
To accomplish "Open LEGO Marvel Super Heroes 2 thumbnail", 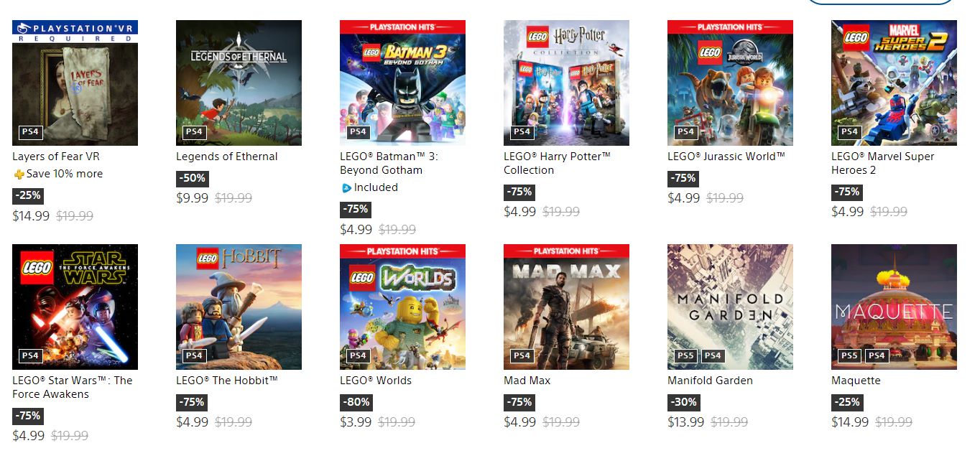I will click(894, 83).
